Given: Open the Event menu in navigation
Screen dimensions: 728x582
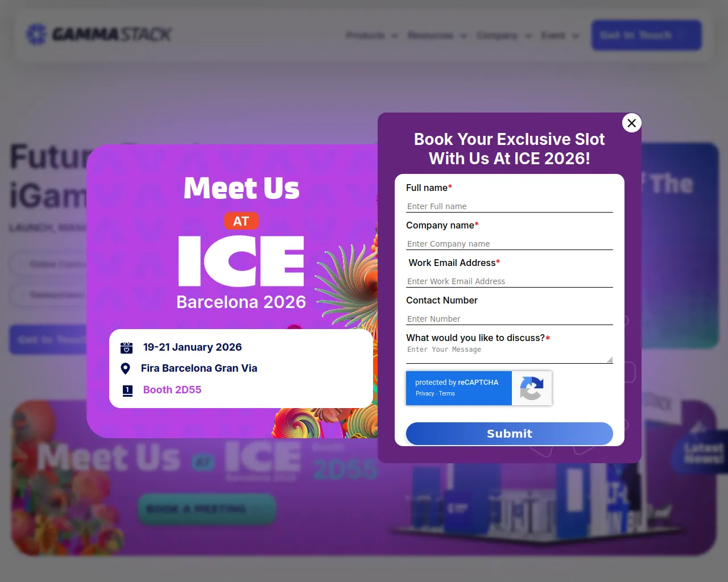Looking at the screenshot, I should click(560, 35).
